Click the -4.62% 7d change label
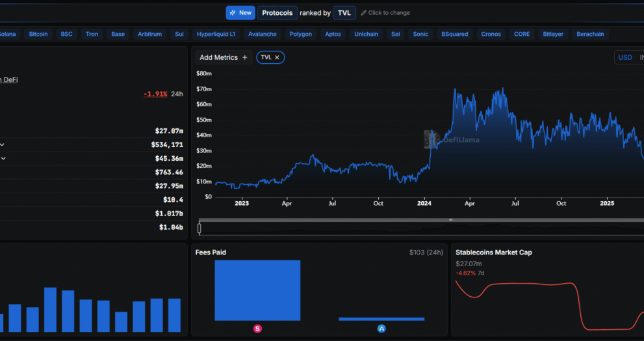644x341 pixels. (470, 273)
